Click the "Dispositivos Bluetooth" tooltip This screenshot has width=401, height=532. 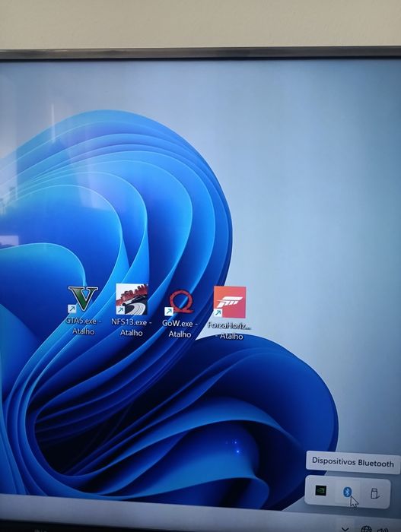tap(353, 462)
